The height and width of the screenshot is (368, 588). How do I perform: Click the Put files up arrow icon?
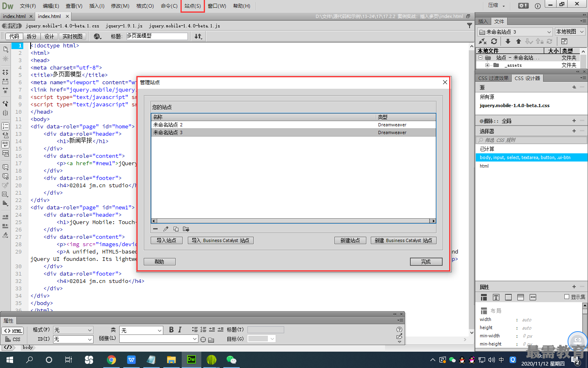tap(519, 41)
